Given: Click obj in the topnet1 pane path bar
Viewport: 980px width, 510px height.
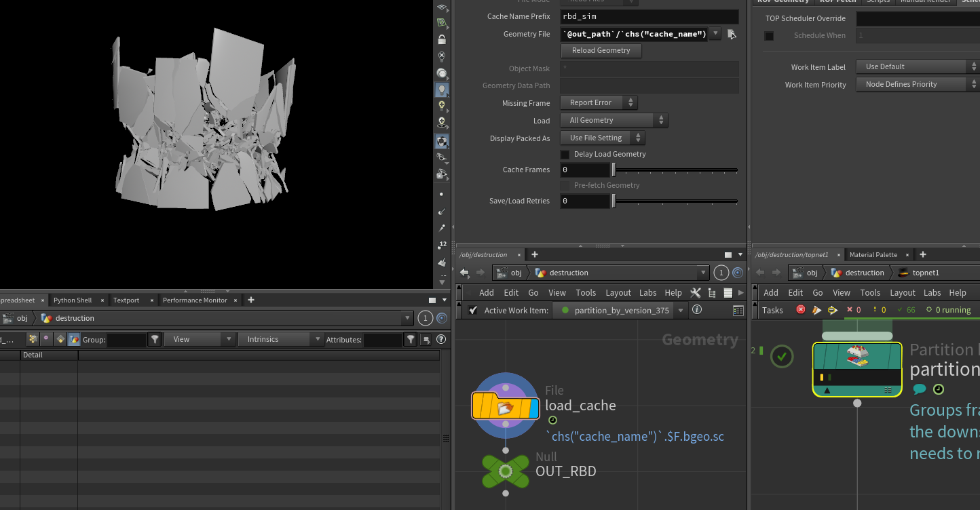Looking at the screenshot, I should 812,273.
